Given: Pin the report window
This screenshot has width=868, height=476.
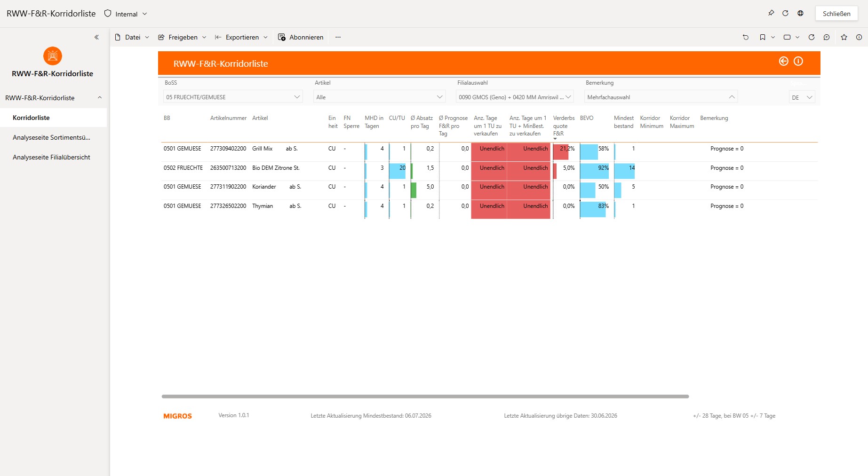Looking at the screenshot, I should [x=771, y=13].
